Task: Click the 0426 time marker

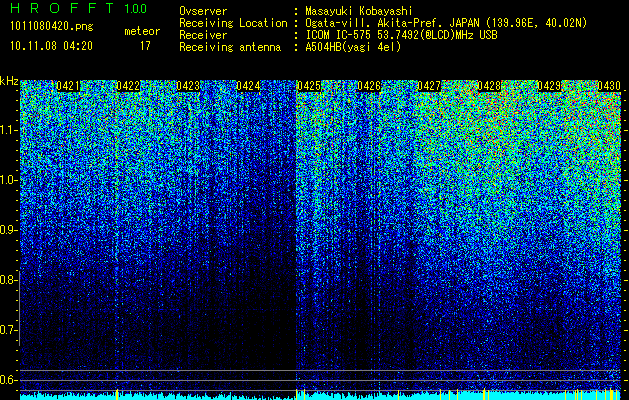Action: [369, 86]
